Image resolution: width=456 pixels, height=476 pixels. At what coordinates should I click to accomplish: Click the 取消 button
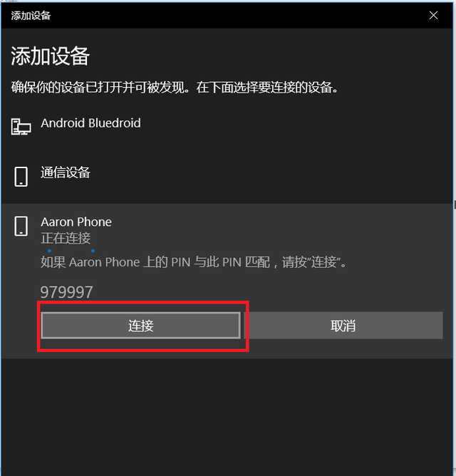click(343, 326)
